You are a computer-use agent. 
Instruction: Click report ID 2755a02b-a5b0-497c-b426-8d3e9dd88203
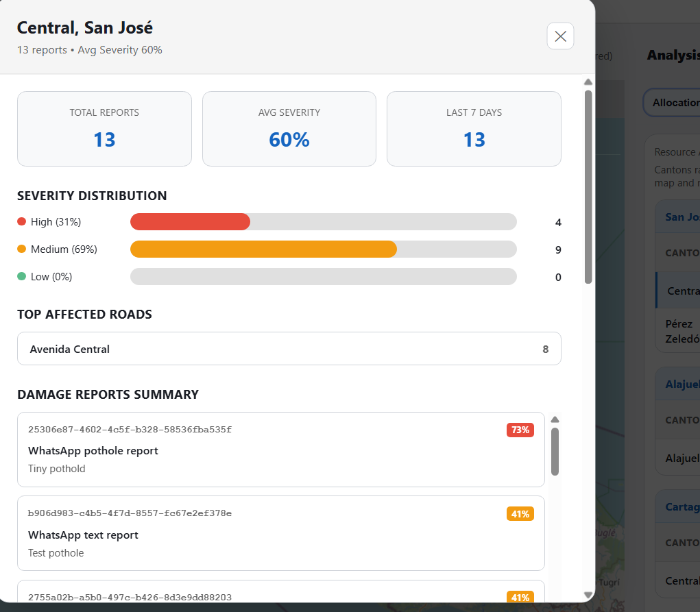[x=130, y=598]
